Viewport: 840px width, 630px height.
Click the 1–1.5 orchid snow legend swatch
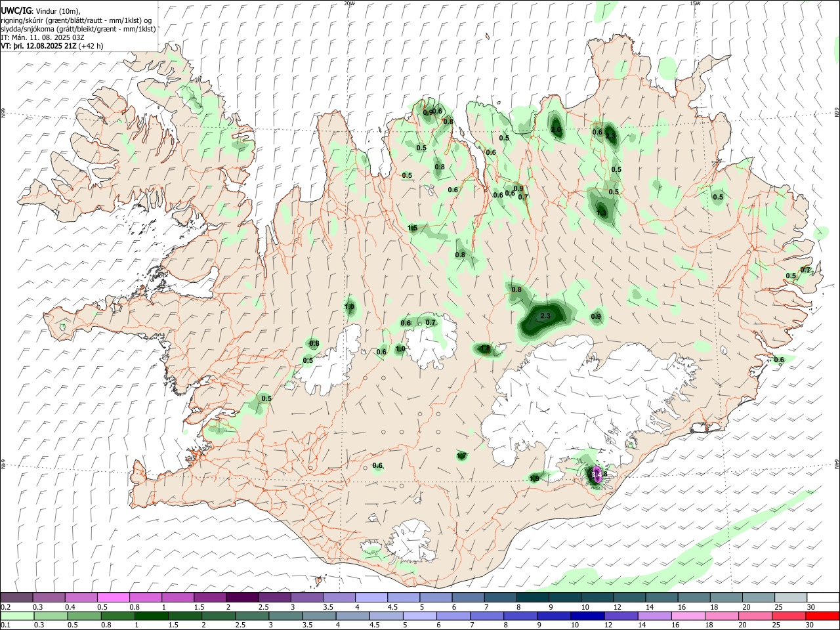[x=178, y=597]
